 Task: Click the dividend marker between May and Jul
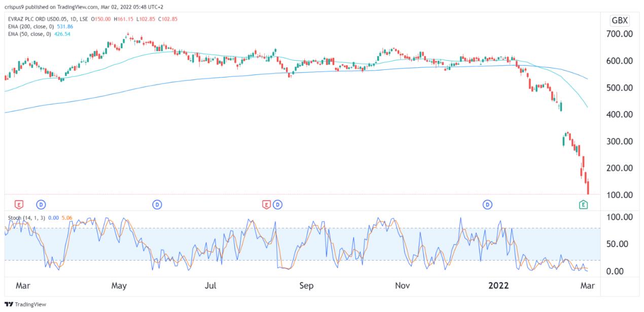pyautogui.click(x=157, y=205)
